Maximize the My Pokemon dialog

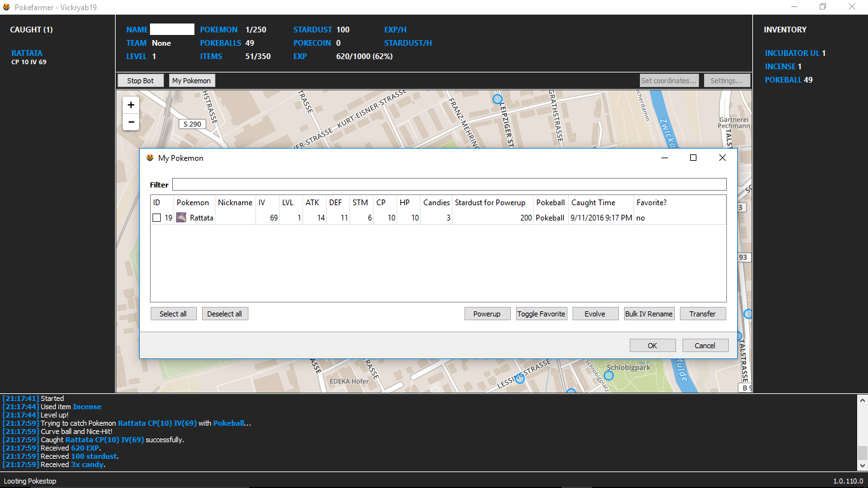(x=693, y=158)
